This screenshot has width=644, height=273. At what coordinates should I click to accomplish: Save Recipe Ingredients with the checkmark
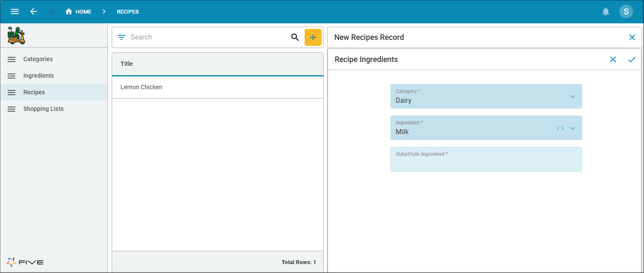632,59
